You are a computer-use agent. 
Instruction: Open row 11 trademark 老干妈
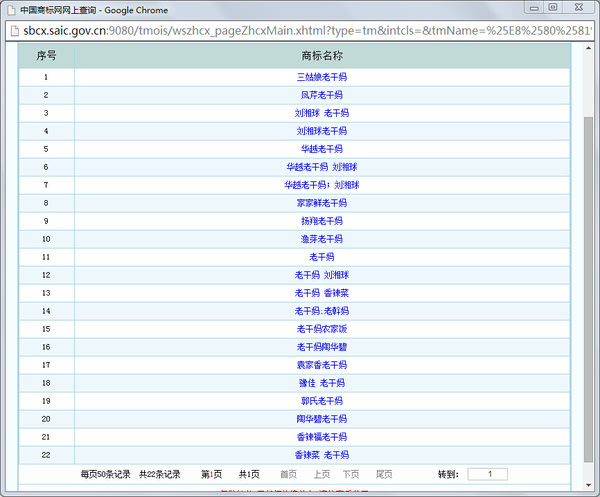[x=322, y=257]
